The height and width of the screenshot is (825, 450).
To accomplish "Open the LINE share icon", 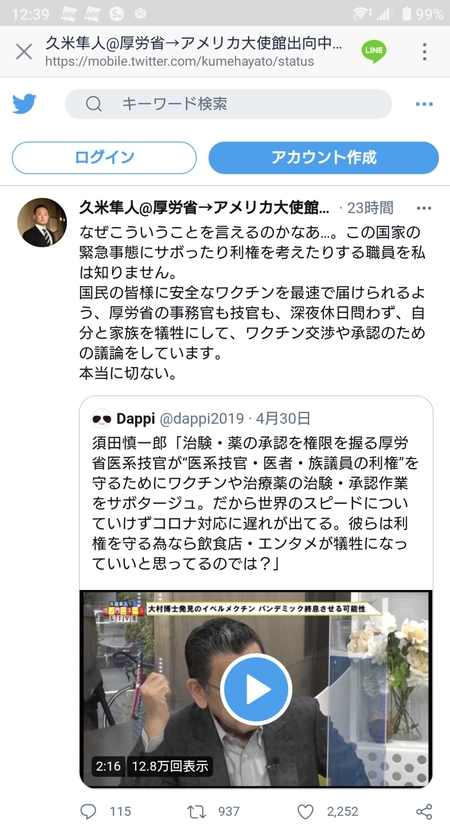I will pyautogui.click(x=374, y=51).
